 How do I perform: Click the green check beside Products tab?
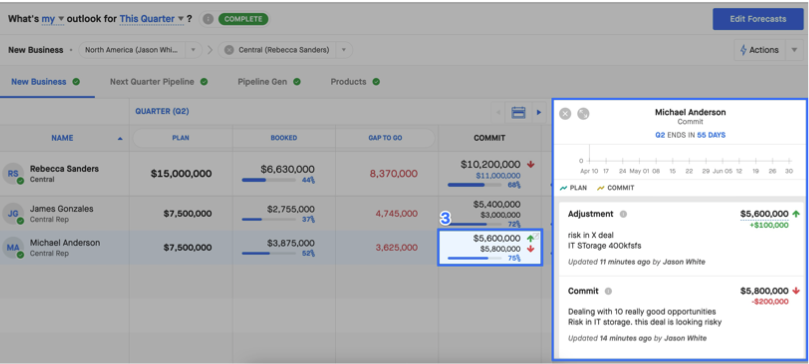pyautogui.click(x=376, y=81)
